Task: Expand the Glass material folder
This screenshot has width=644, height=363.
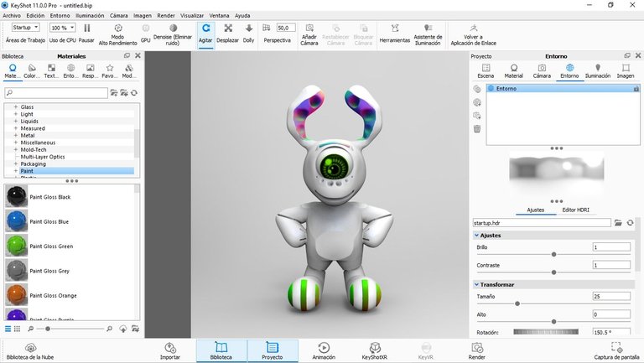Action: tap(16, 106)
